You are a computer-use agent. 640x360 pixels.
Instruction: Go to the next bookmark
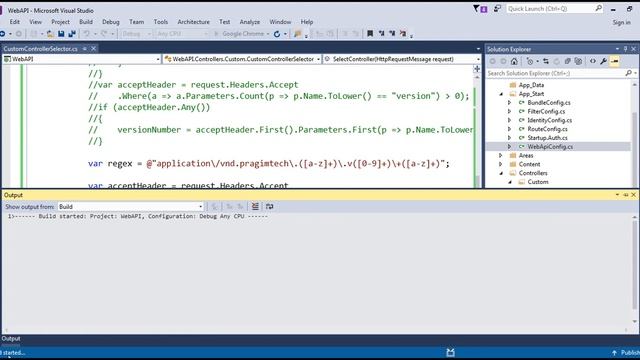click(392, 33)
